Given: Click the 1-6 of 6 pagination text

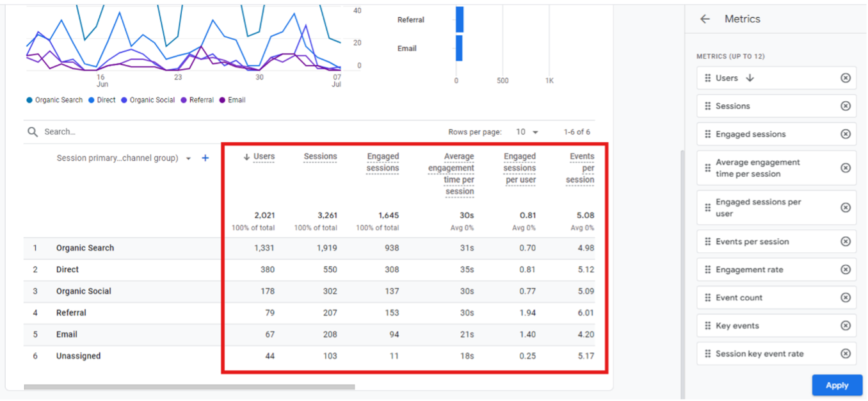Looking at the screenshot, I should (x=577, y=132).
